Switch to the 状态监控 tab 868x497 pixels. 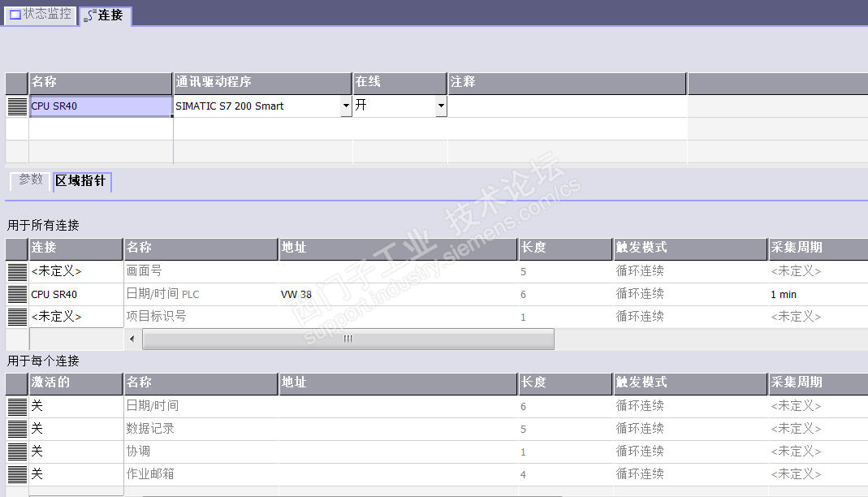[41, 14]
